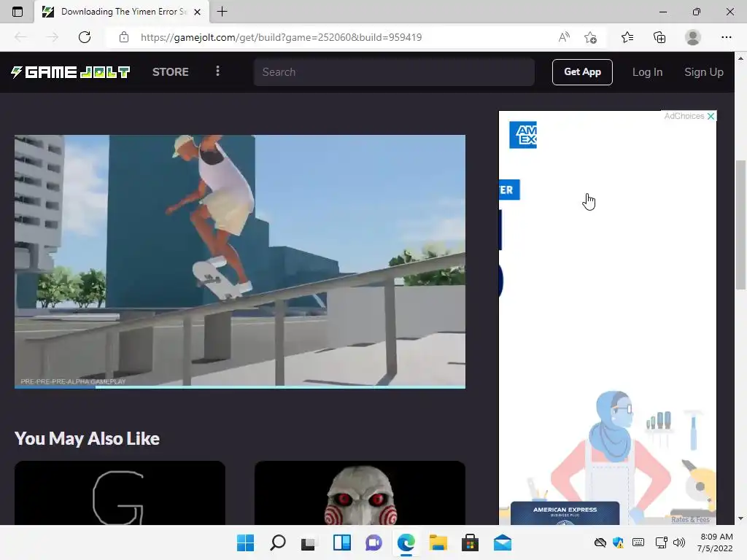Click the AdChoices label

[684, 116]
